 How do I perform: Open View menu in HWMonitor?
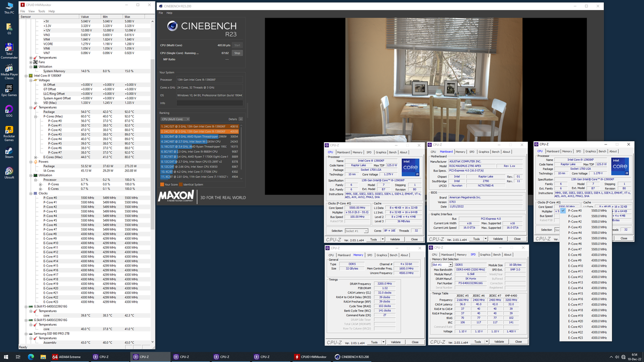tap(32, 11)
